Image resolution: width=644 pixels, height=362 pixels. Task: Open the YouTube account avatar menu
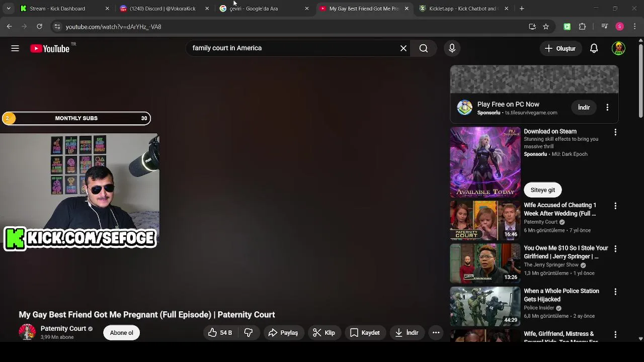pyautogui.click(x=618, y=48)
